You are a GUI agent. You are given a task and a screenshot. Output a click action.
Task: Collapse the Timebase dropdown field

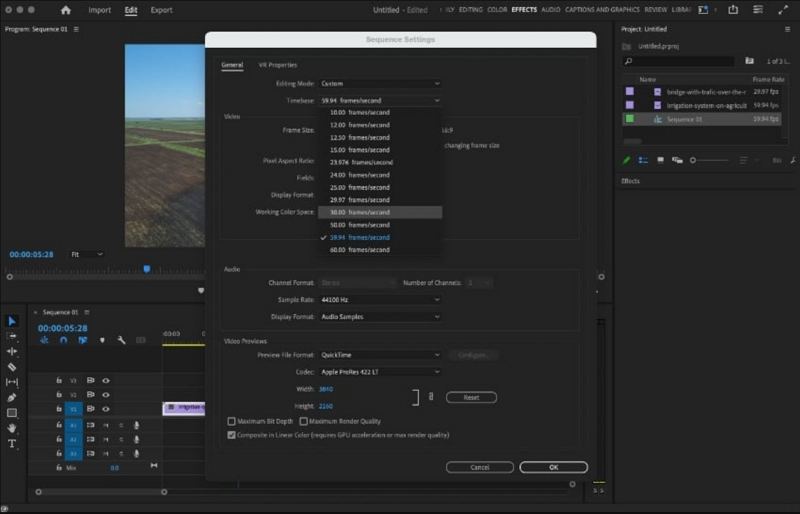(380, 101)
